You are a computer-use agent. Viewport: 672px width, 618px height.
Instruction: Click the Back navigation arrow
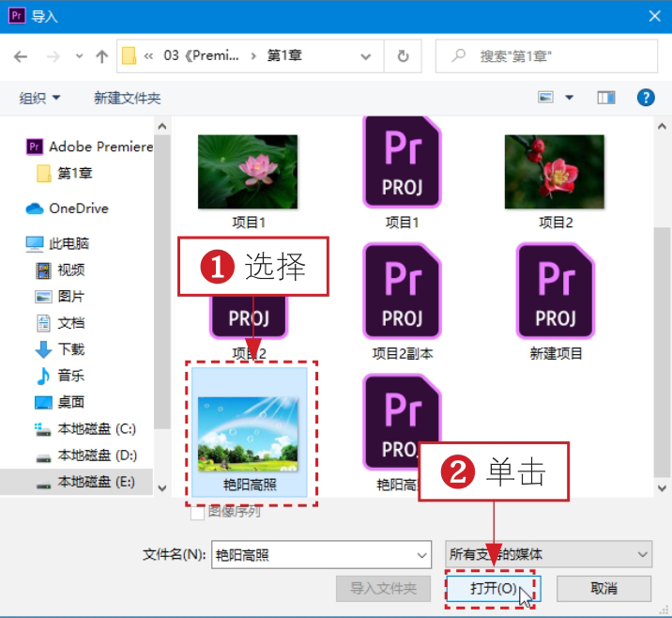(x=20, y=56)
